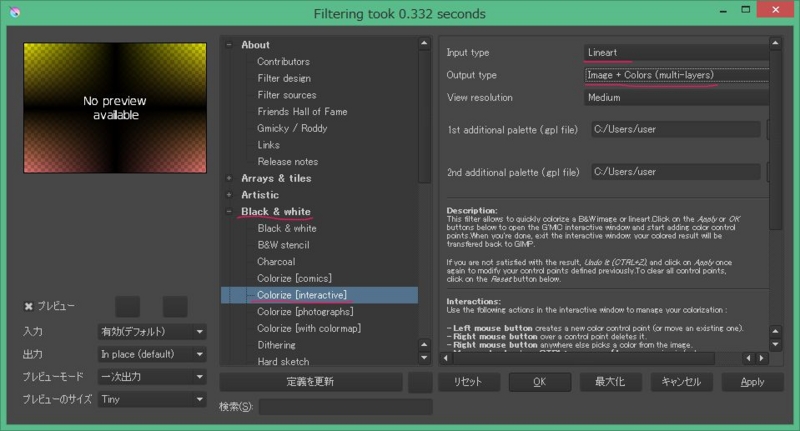Image resolution: width=800 pixels, height=431 pixels.
Task: Select the Charcoal filter
Action: [276, 262]
